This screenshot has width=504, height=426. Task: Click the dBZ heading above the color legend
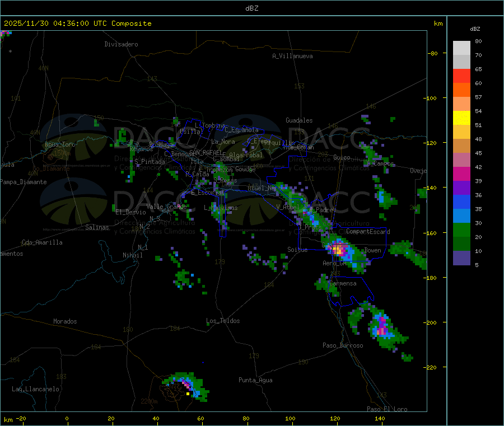pos(475,29)
